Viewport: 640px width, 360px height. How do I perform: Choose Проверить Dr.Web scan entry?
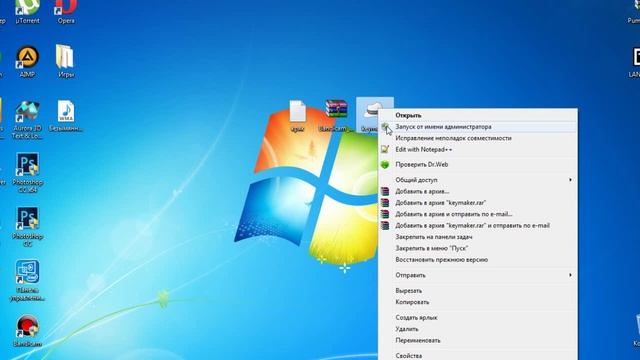click(x=478, y=164)
